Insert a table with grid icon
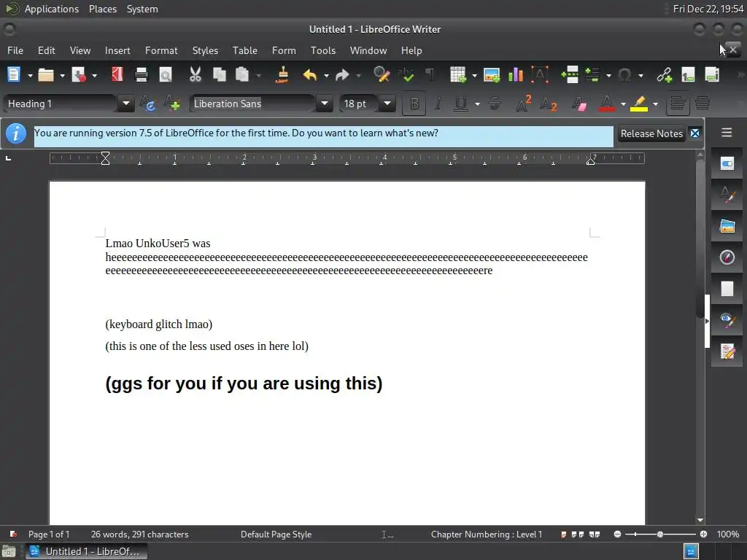The width and height of the screenshot is (747, 560). point(458,75)
